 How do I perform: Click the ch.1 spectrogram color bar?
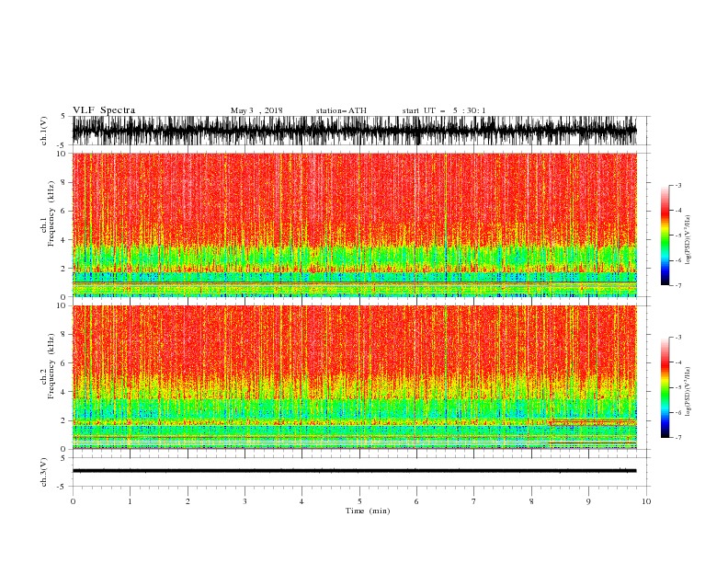tap(665, 236)
